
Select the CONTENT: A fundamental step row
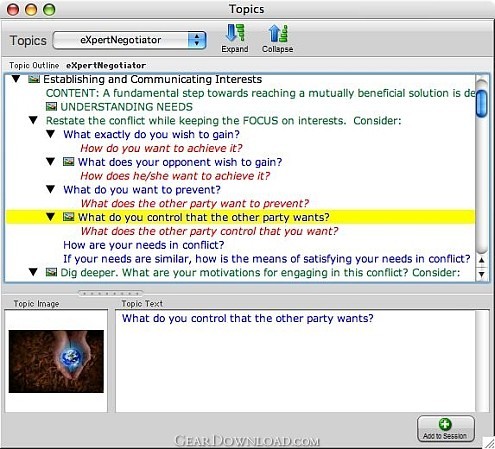tap(260, 93)
